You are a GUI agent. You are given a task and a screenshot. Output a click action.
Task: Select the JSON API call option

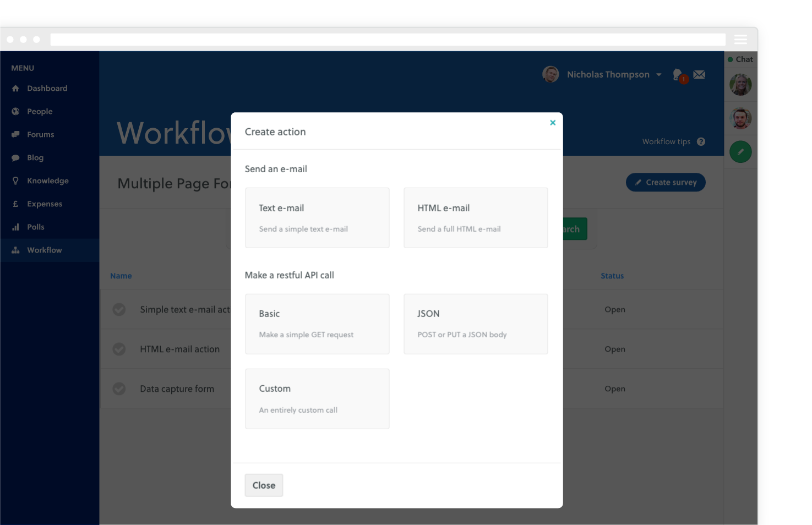(x=476, y=324)
